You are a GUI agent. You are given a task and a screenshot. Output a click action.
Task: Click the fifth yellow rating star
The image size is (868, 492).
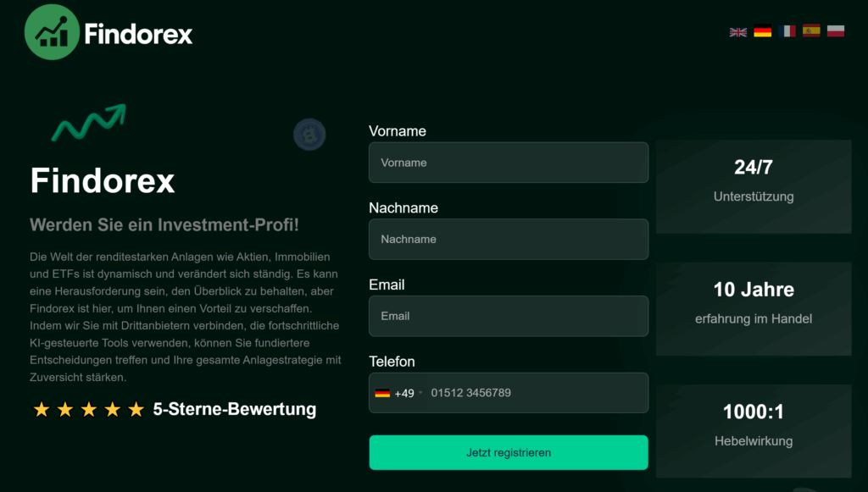coord(136,410)
